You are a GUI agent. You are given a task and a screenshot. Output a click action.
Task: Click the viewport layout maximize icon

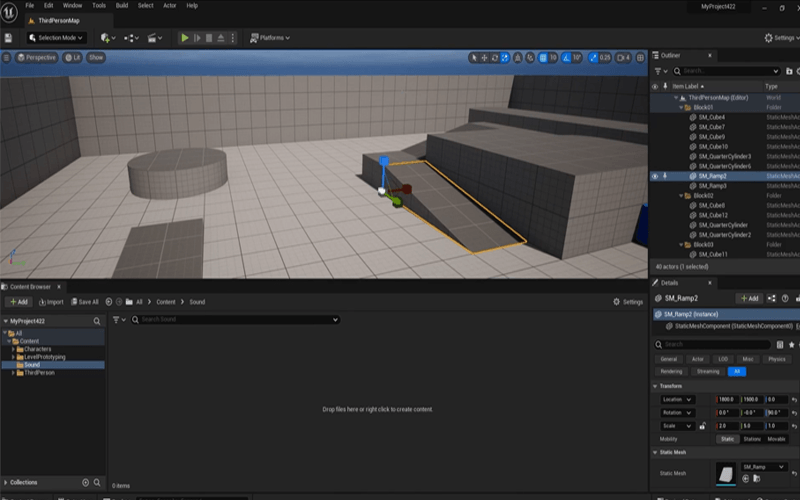click(640, 58)
